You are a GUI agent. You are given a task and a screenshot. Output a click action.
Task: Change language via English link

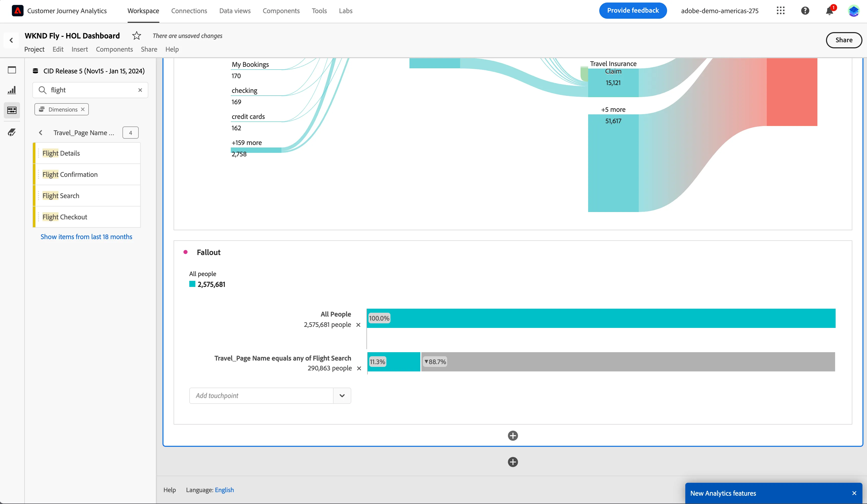[x=224, y=490]
